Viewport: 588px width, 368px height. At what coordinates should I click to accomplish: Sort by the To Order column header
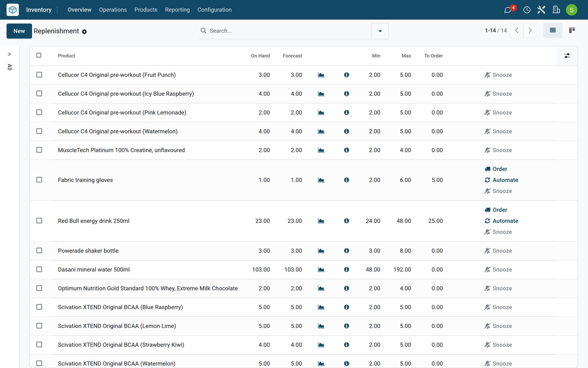pos(433,56)
